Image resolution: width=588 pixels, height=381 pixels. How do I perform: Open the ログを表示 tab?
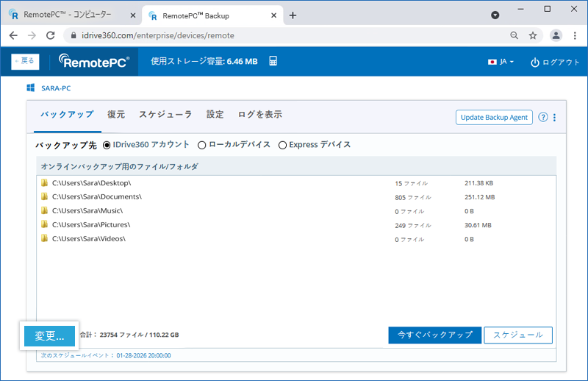coord(260,115)
